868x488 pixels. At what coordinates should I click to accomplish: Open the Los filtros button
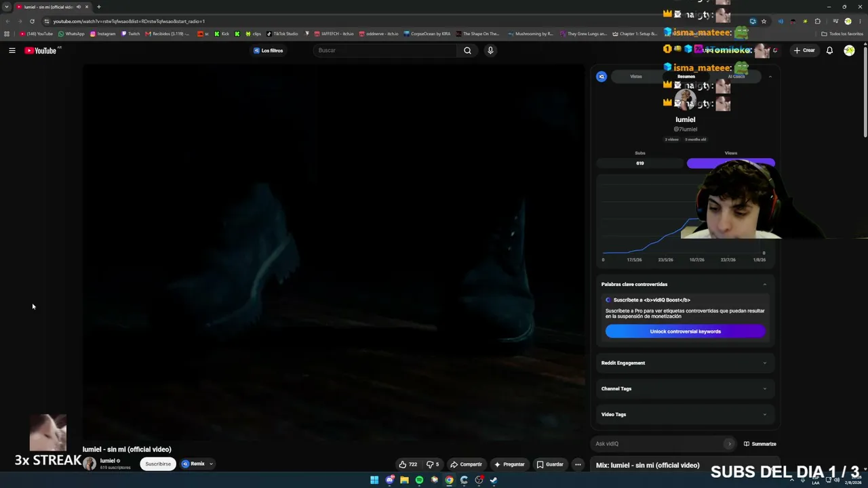(269, 51)
